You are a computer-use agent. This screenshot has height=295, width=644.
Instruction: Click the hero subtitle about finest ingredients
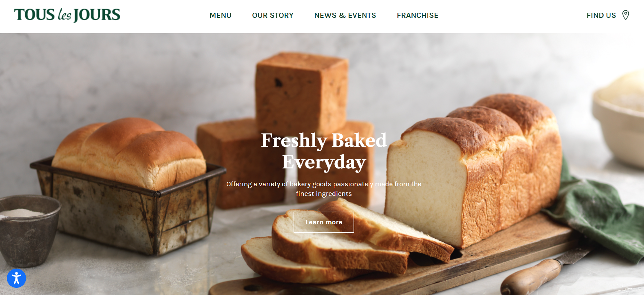(324, 189)
